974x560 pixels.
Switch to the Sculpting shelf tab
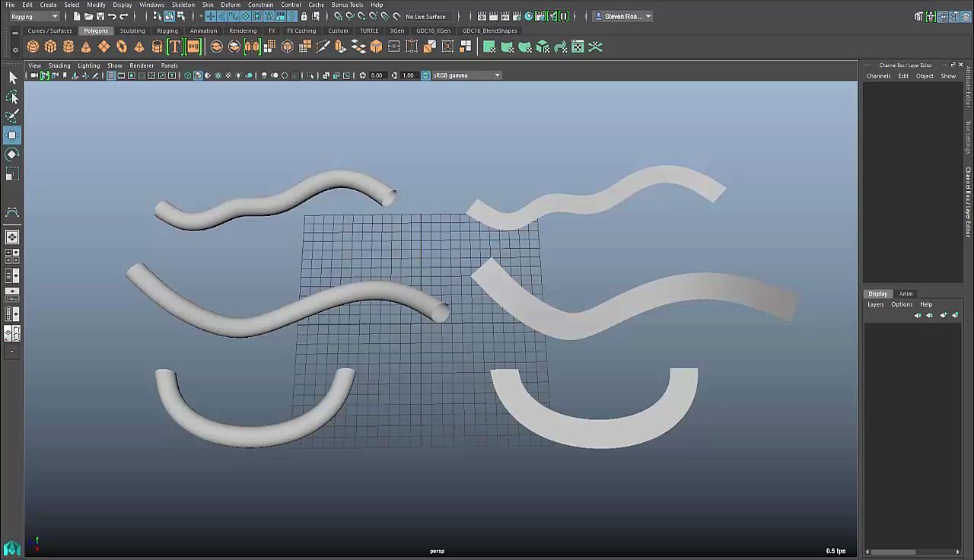[x=132, y=30]
